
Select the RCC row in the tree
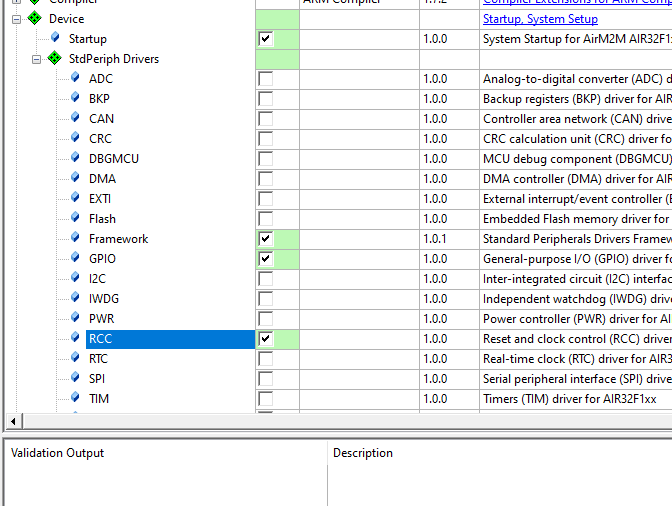tap(100, 339)
